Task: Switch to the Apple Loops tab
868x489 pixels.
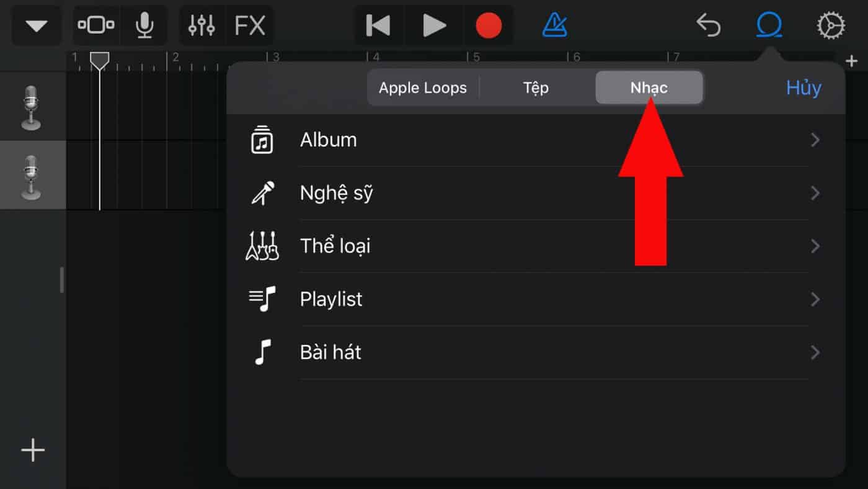Action: pyautogui.click(x=423, y=87)
